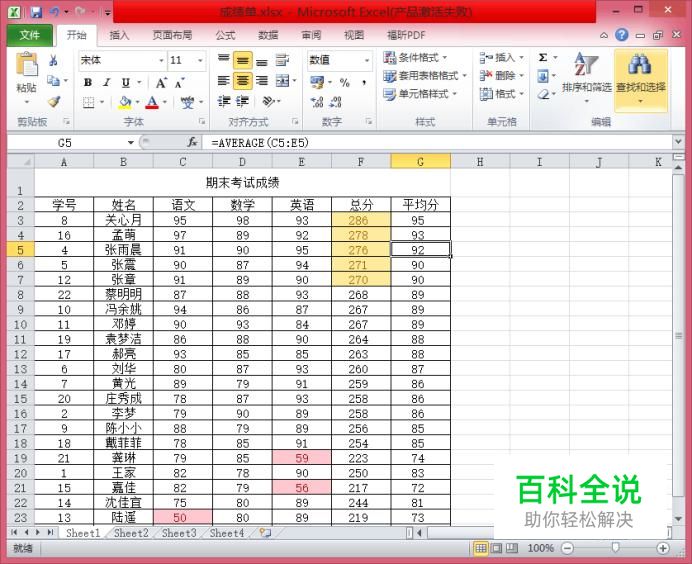Click the zoom in plus button
692x564 pixels.
coord(662,548)
